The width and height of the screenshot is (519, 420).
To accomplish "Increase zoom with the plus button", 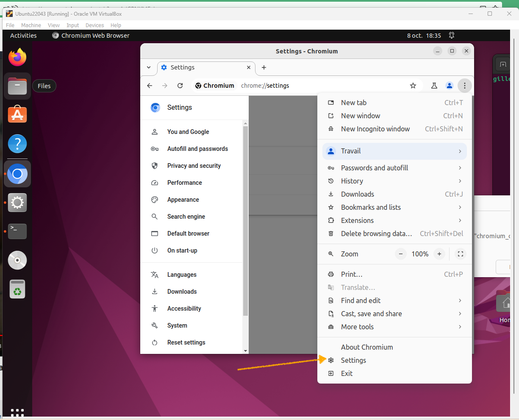I will click(439, 254).
